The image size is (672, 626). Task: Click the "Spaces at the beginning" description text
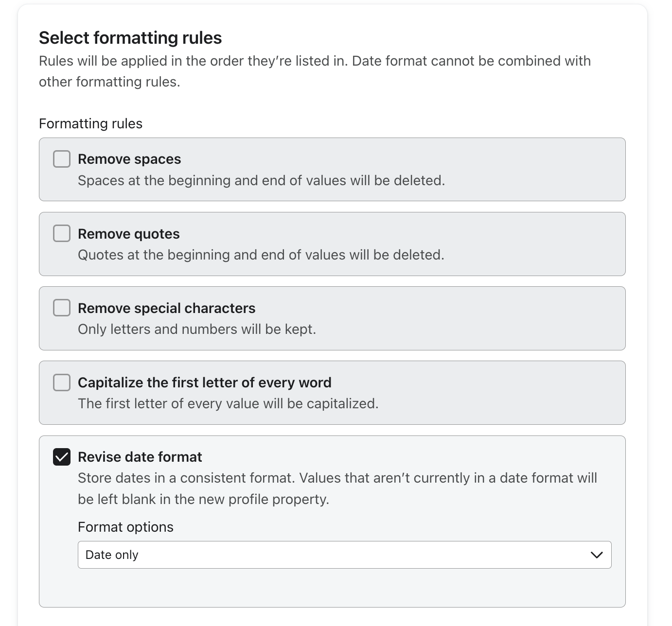261,180
